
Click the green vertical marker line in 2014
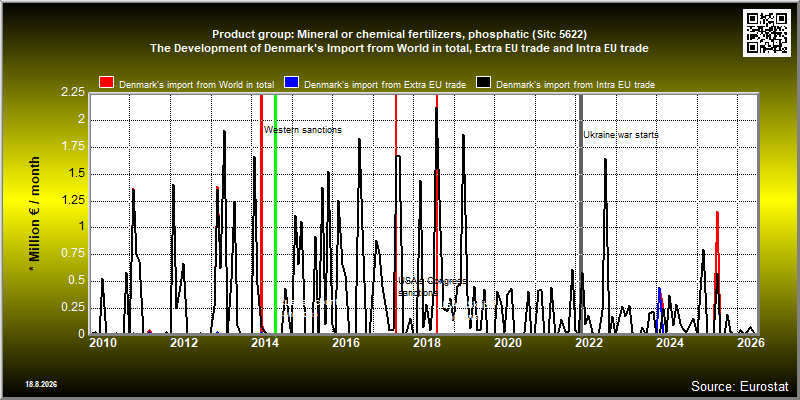(276, 213)
